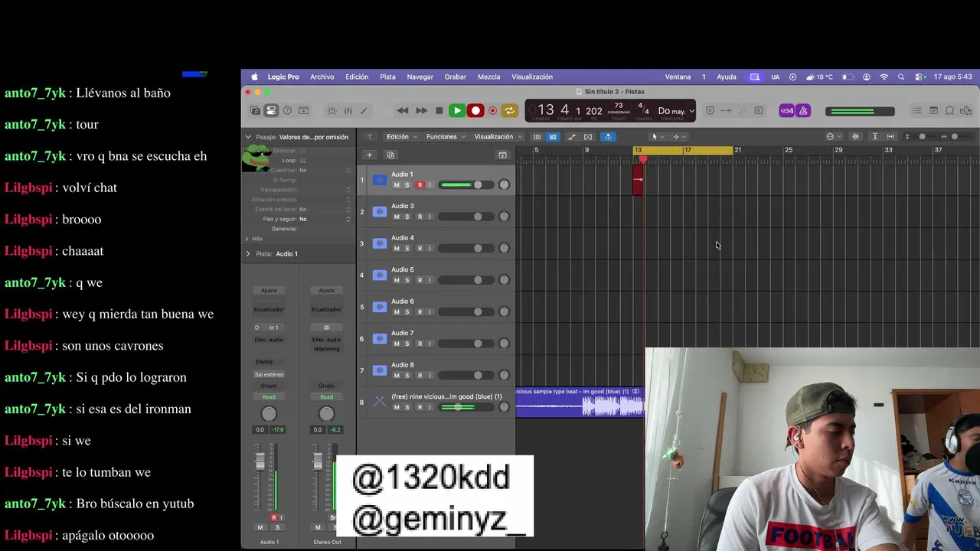Open Quick Help question mark icon
The image size is (980, 551).
[287, 111]
